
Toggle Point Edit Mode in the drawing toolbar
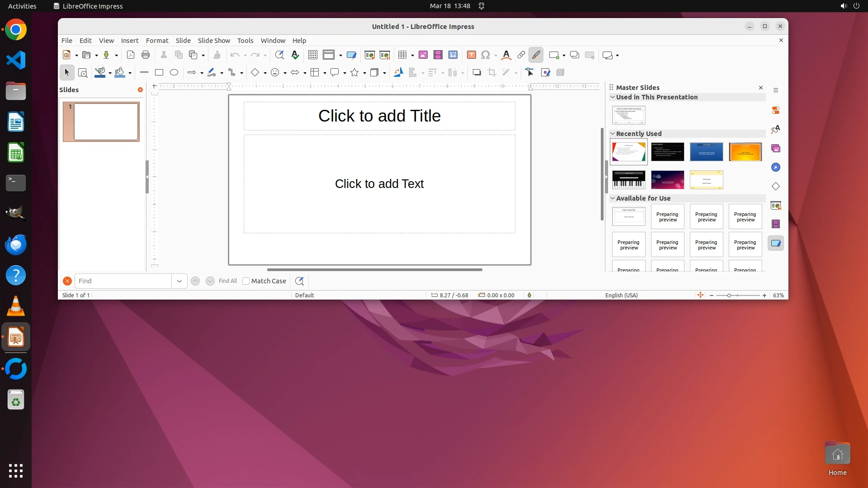click(x=530, y=72)
